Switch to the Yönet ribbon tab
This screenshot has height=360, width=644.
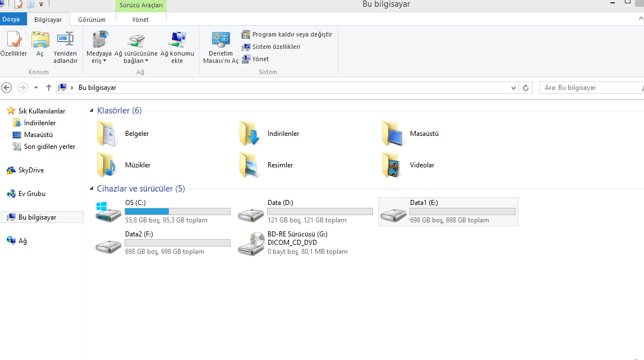(x=140, y=20)
